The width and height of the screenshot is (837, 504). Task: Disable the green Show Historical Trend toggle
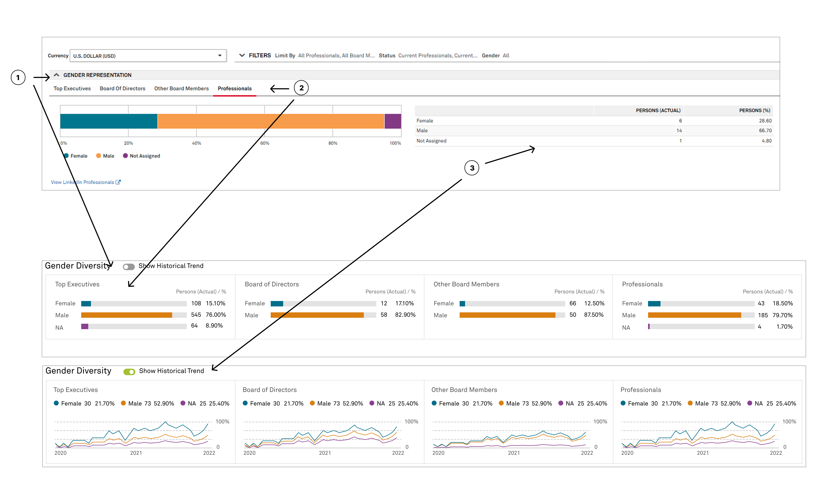pyautogui.click(x=129, y=372)
